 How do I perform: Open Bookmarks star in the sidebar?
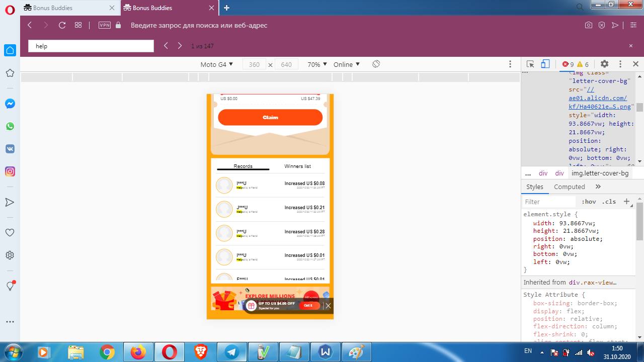(x=10, y=73)
